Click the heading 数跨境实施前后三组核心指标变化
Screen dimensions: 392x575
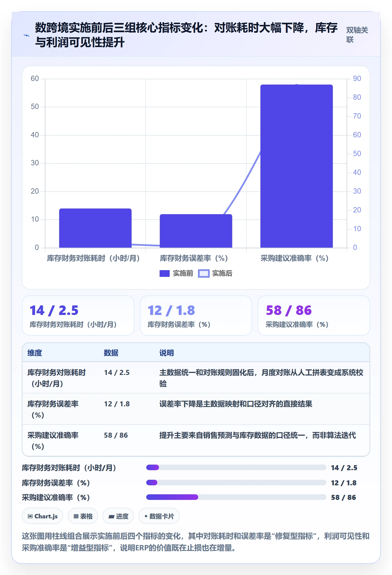click(186, 35)
